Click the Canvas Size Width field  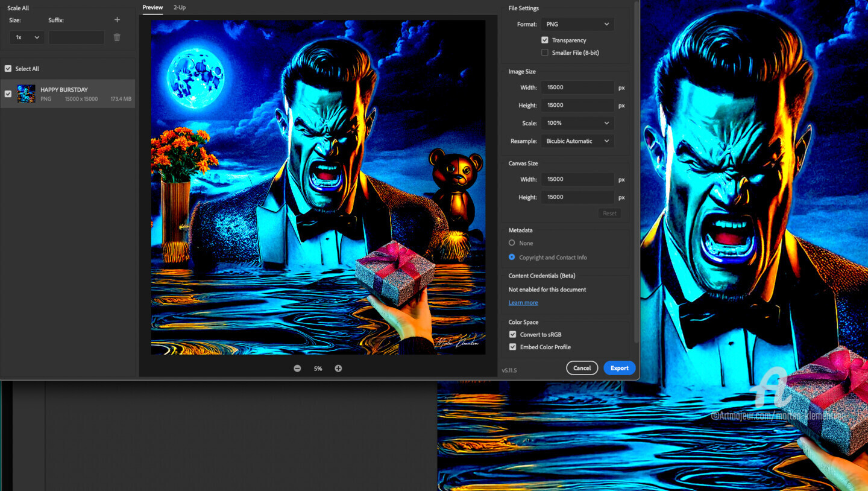(x=577, y=179)
